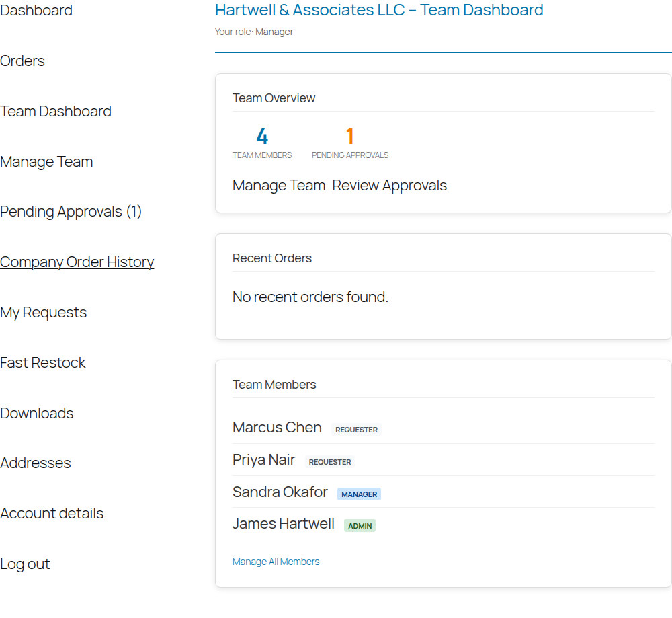The image size is (672, 618).
Task: Click the Team Dashboard page heading
Action: pyautogui.click(x=379, y=10)
